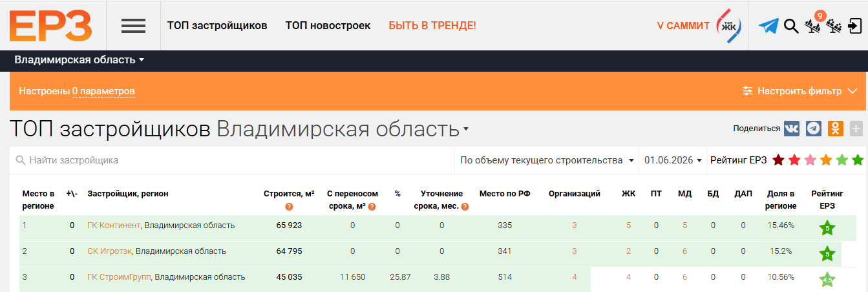Click the share value 15.46%
868x292 pixels.
(779, 225)
